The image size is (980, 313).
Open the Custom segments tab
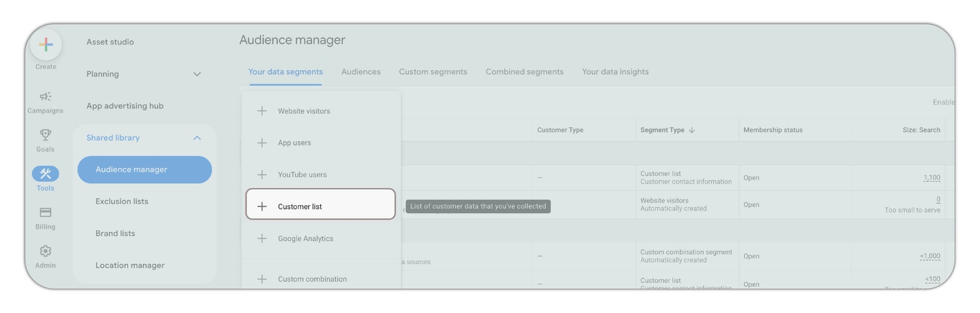[433, 72]
